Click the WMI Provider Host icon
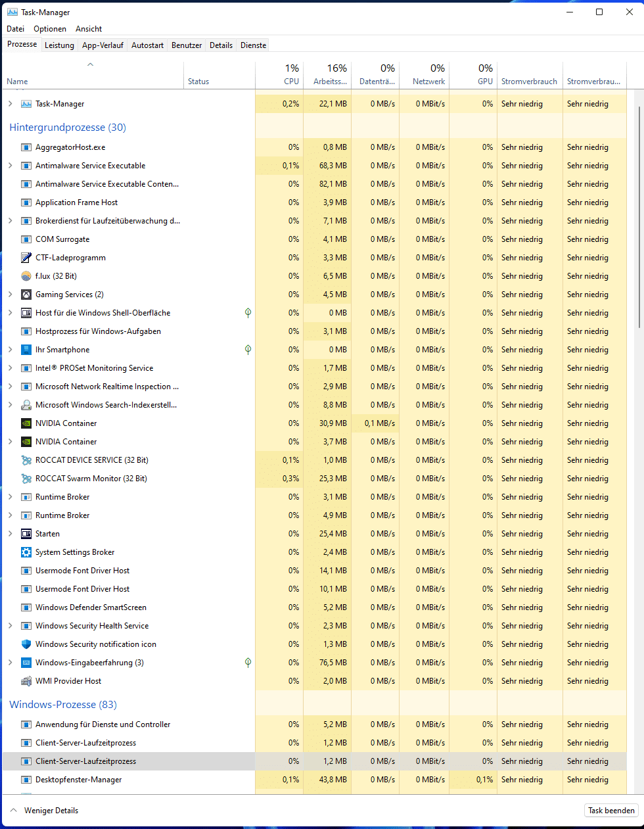Viewport: 644px width, 829px height. pos(26,681)
